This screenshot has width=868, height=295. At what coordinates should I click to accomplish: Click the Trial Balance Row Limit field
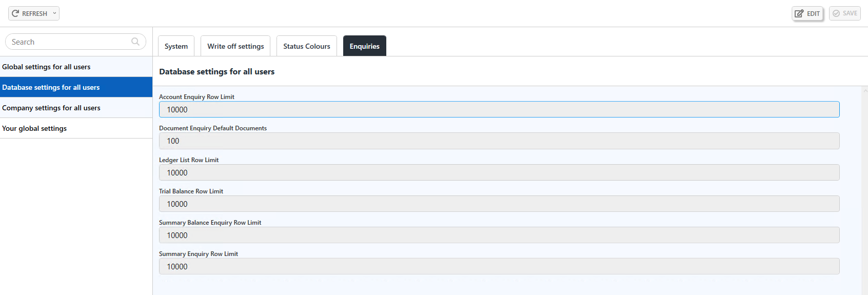click(499, 204)
